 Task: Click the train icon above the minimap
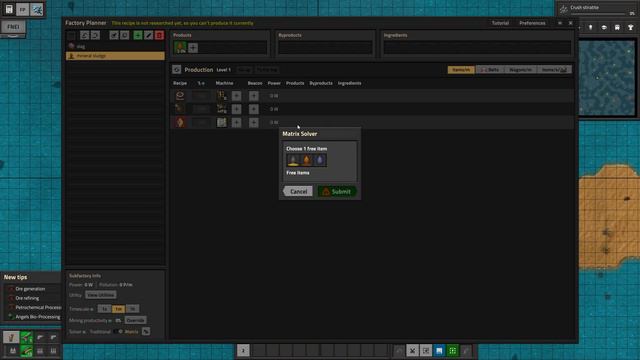(x=617, y=27)
